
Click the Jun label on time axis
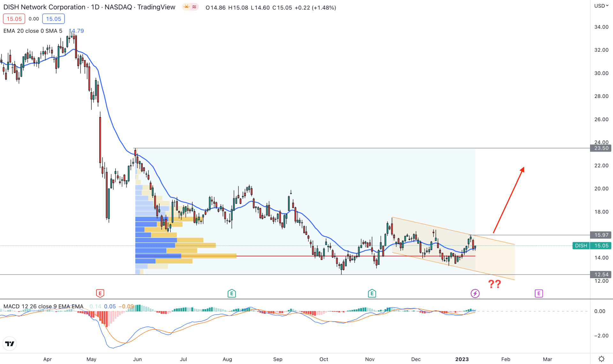click(x=137, y=359)
